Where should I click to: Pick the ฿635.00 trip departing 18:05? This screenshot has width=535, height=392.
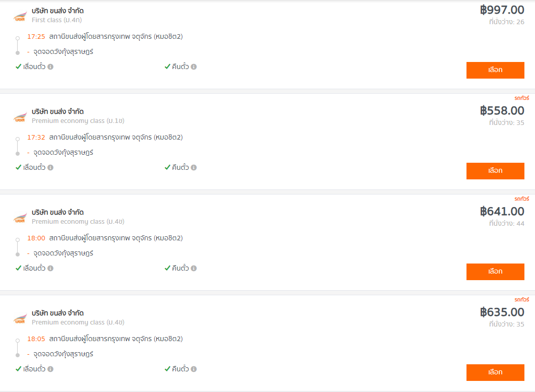coord(495,372)
